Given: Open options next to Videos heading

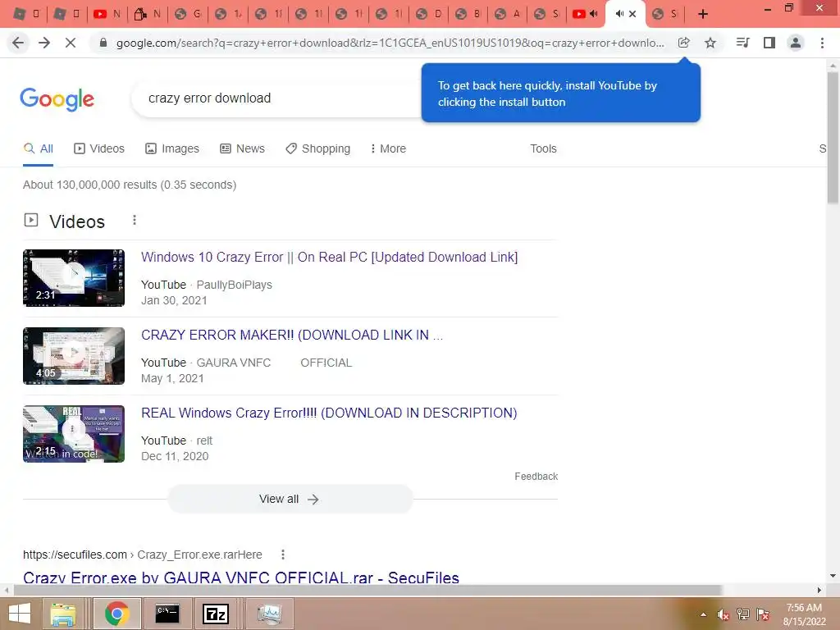Looking at the screenshot, I should point(135,220).
